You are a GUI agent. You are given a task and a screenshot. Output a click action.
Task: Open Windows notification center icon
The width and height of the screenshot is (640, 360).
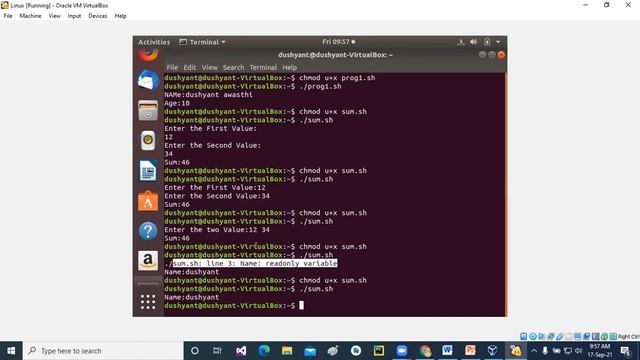tap(625, 351)
